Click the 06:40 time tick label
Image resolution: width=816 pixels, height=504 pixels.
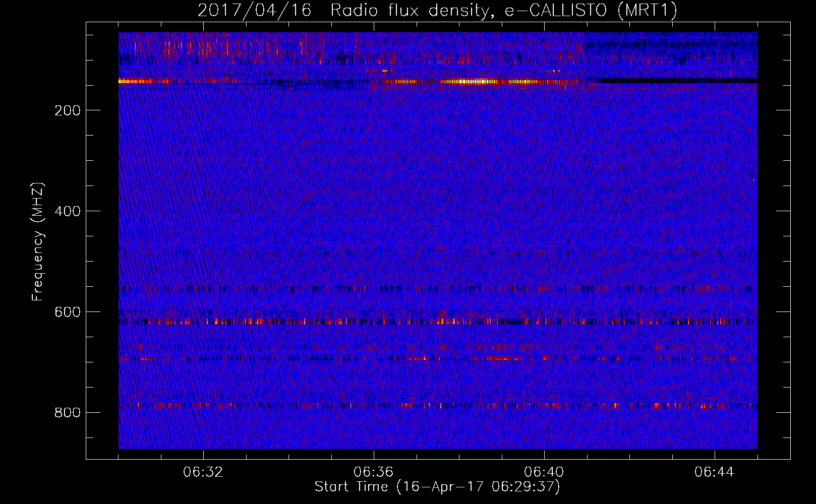[544, 472]
